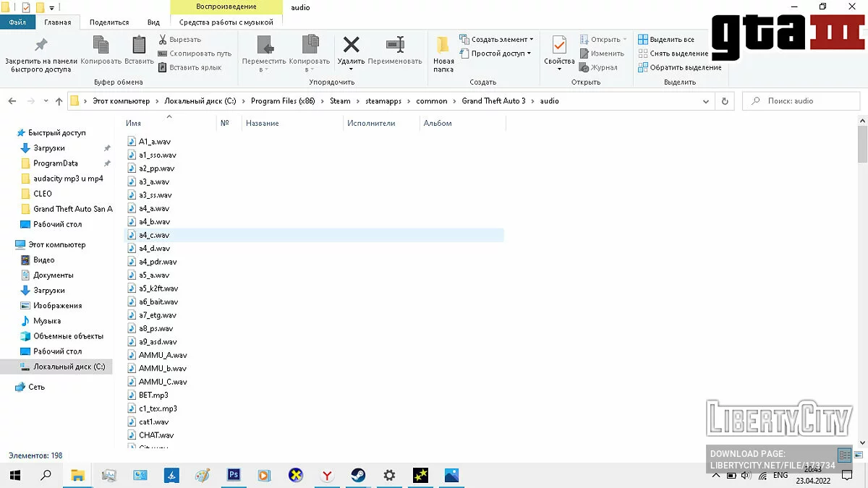Expand the address bar history dropdown arrow
This screenshot has width=868, height=488.
[x=707, y=101]
